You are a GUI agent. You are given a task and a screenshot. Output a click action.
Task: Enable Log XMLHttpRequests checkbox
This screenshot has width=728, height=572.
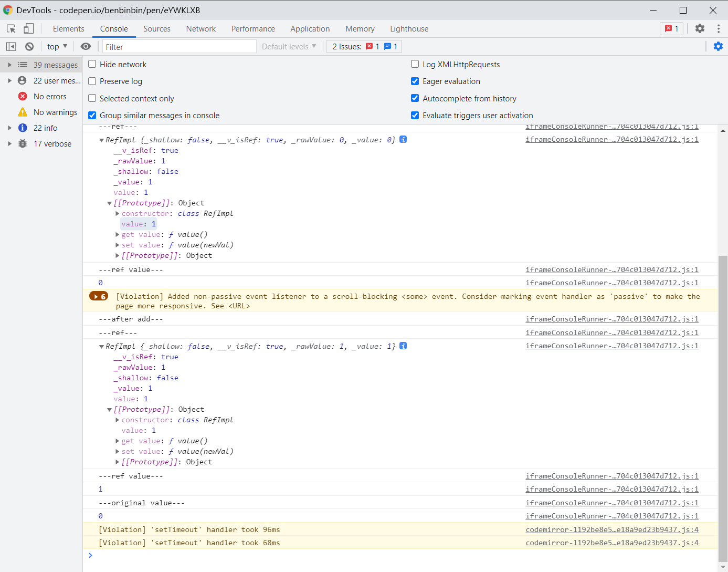(415, 64)
